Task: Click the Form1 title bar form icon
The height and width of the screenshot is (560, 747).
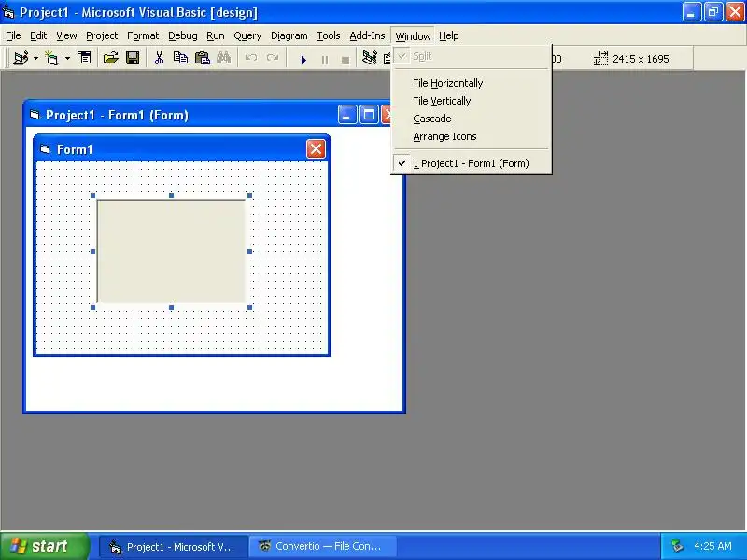Action: (45, 149)
